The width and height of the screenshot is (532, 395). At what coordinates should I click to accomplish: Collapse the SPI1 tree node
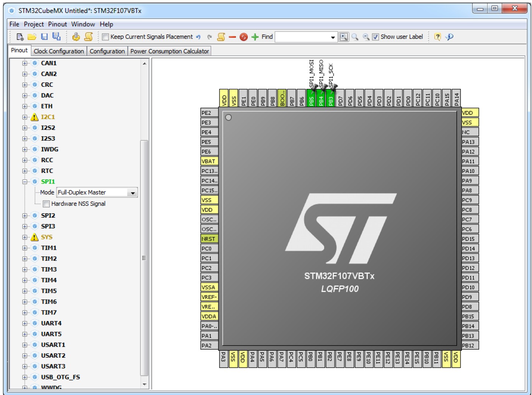pyautogui.click(x=25, y=182)
